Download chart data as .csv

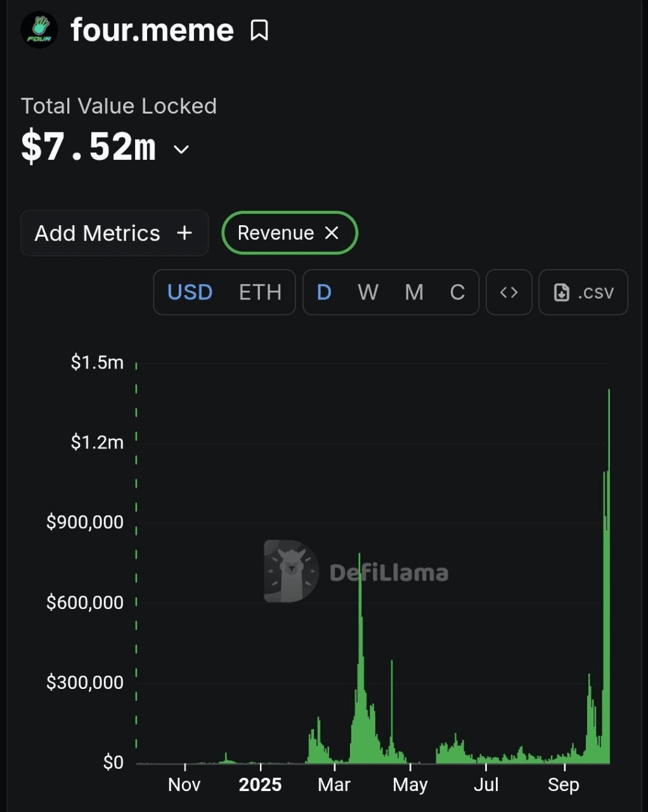[x=583, y=292]
